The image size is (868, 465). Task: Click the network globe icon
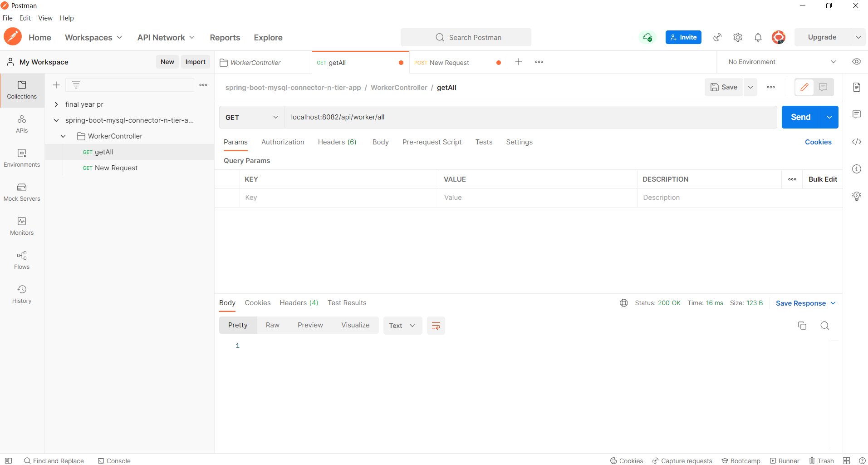pos(624,303)
